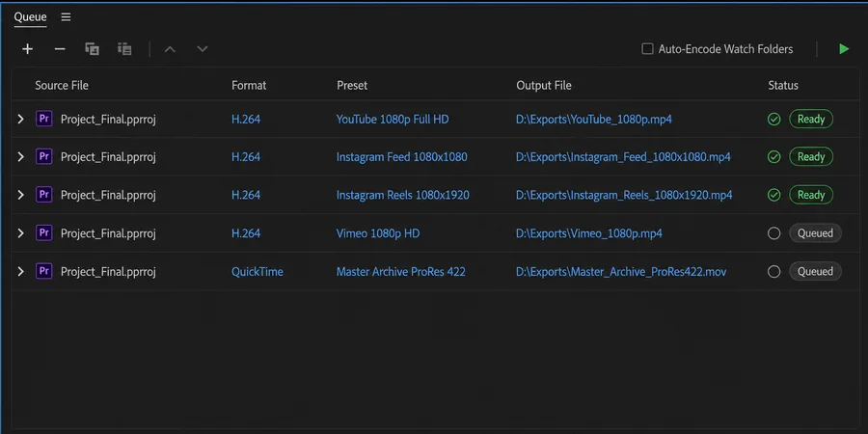Click the Premiere icon in the YouTube row

tap(44, 119)
